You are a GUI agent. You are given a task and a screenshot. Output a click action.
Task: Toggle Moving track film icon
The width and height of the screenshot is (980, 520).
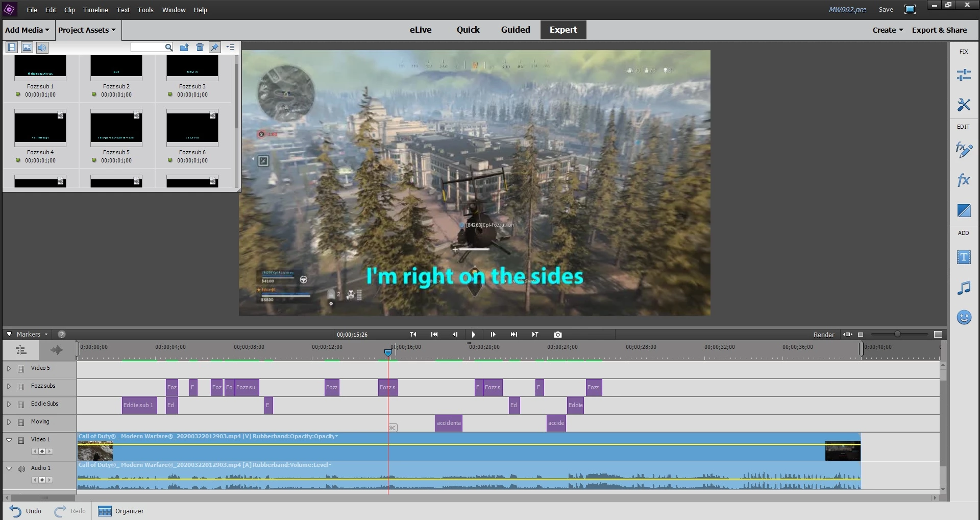pyautogui.click(x=21, y=422)
